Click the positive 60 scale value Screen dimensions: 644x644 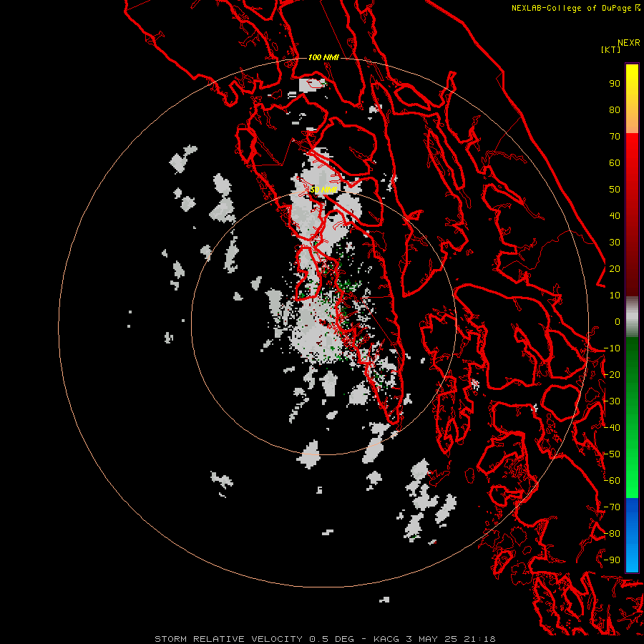[615, 163]
